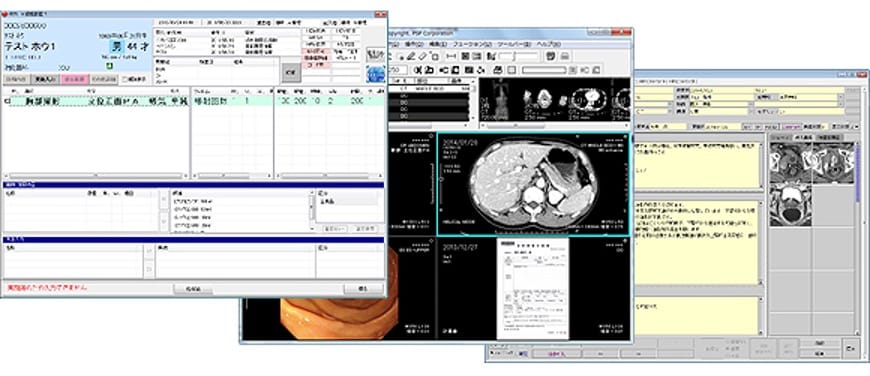Viewport: 870px width, 376px height.
Task: Select the eraser tool in viewer toolbar
Action: click(422, 57)
